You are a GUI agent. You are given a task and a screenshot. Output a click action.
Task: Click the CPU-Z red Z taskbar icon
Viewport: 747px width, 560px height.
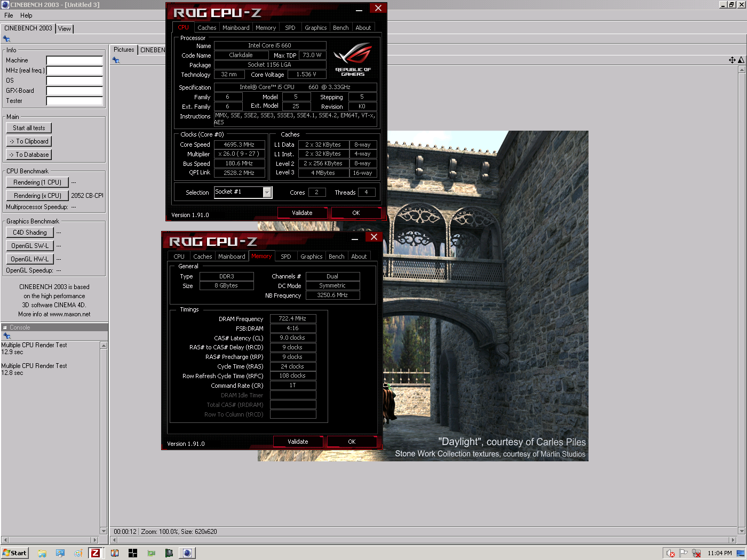[x=96, y=553]
